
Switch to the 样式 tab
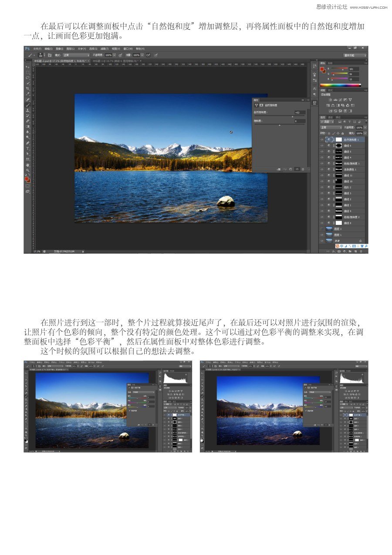pos(331,90)
